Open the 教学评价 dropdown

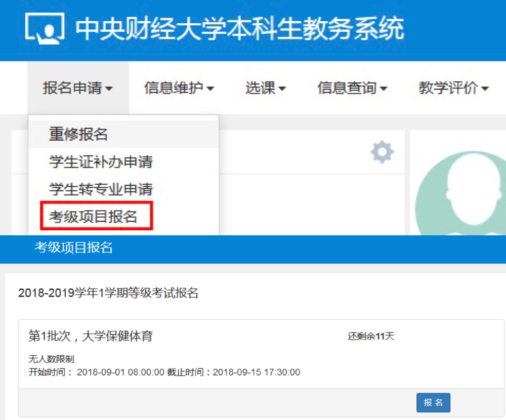coord(453,88)
